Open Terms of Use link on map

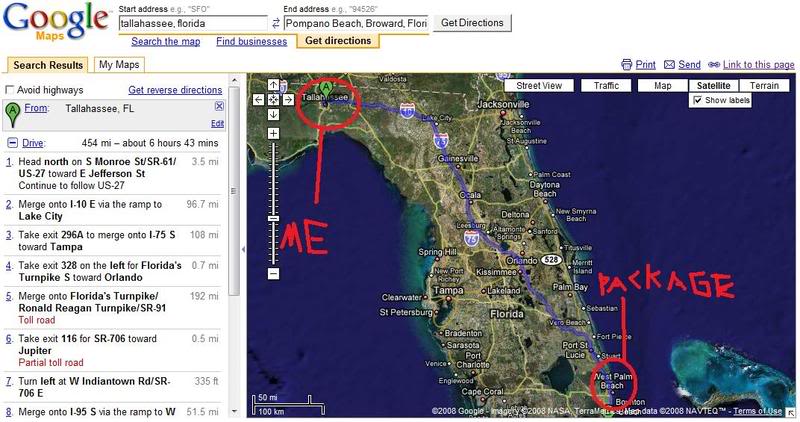click(757, 411)
